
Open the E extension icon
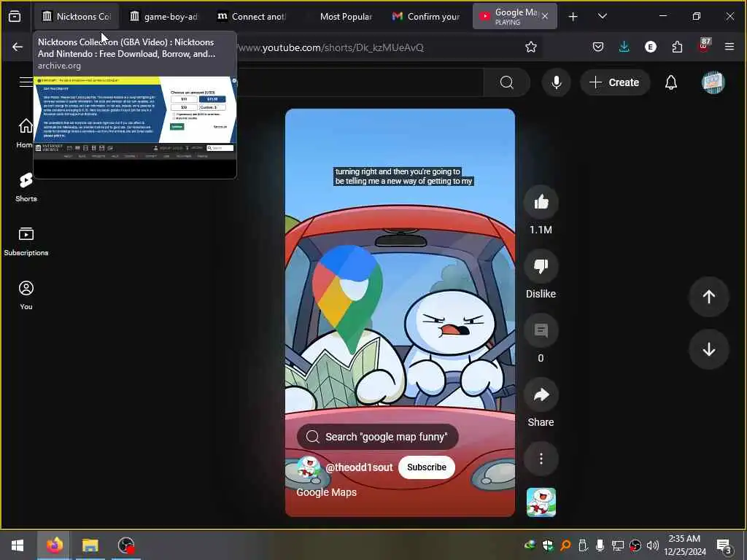click(650, 47)
